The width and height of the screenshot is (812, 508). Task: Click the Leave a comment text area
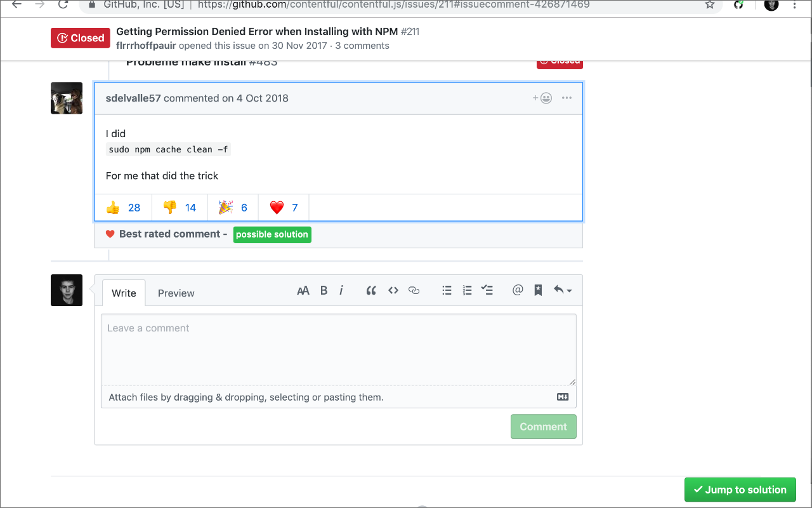point(339,350)
